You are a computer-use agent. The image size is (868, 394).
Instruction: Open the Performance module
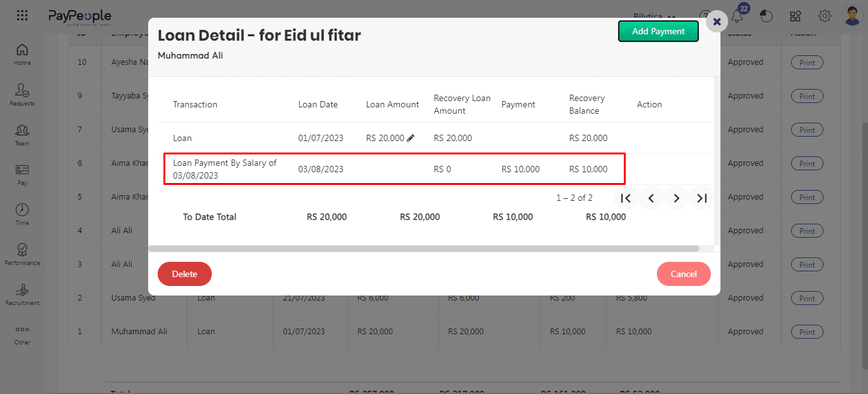22,254
